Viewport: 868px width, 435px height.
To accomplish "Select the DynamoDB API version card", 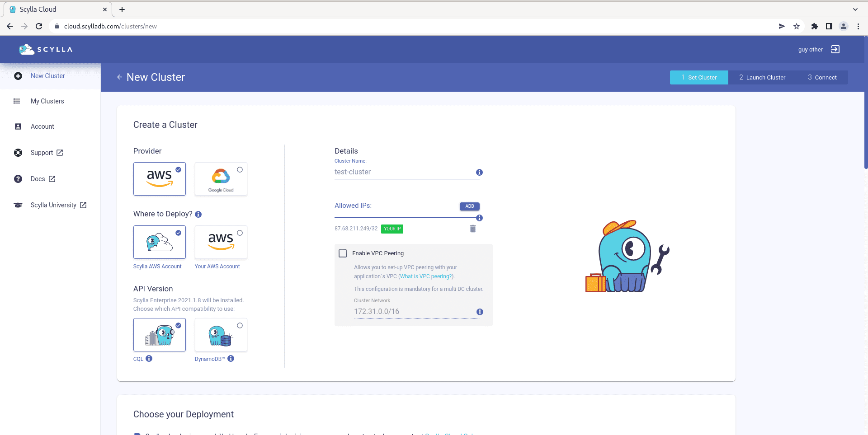I will point(221,335).
